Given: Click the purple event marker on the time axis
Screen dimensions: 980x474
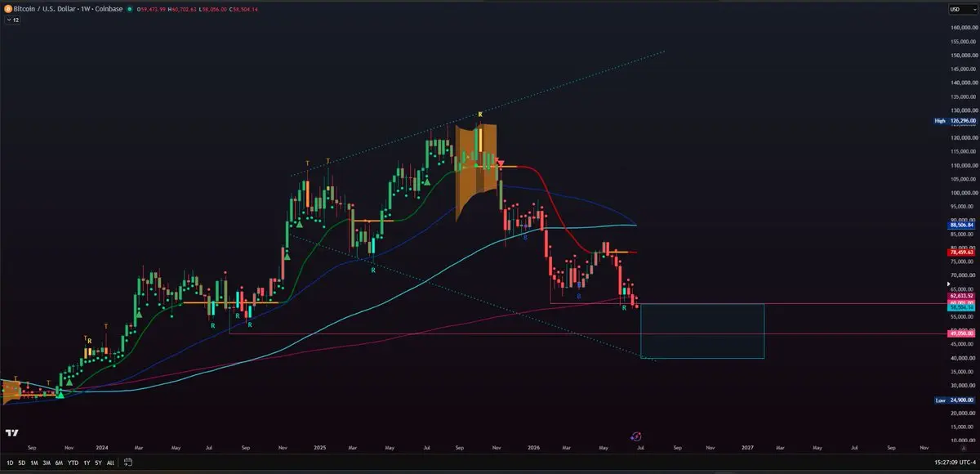Looking at the screenshot, I should pyautogui.click(x=637, y=438).
